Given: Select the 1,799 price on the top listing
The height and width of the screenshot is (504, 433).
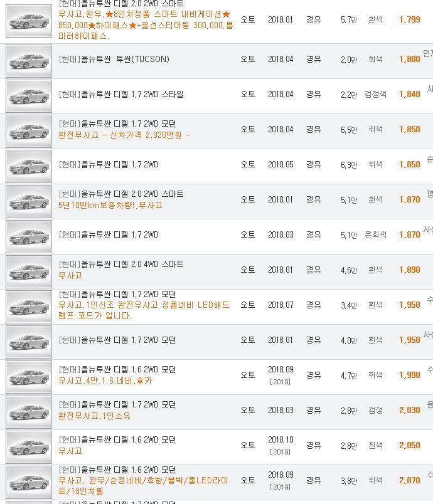Looking at the screenshot, I should pos(410,19).
